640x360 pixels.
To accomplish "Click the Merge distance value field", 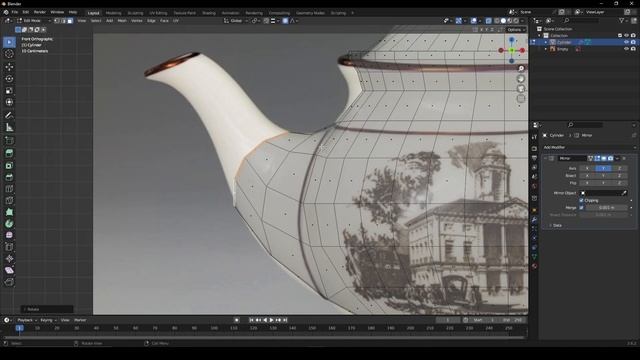I will click(606, 208).
